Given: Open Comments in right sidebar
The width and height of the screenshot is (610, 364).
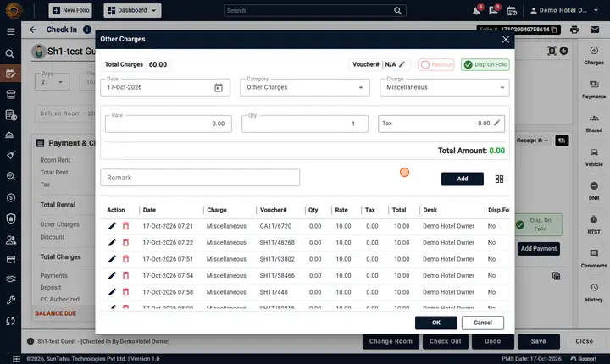Looking at the screenshot, I should point(594,259).
